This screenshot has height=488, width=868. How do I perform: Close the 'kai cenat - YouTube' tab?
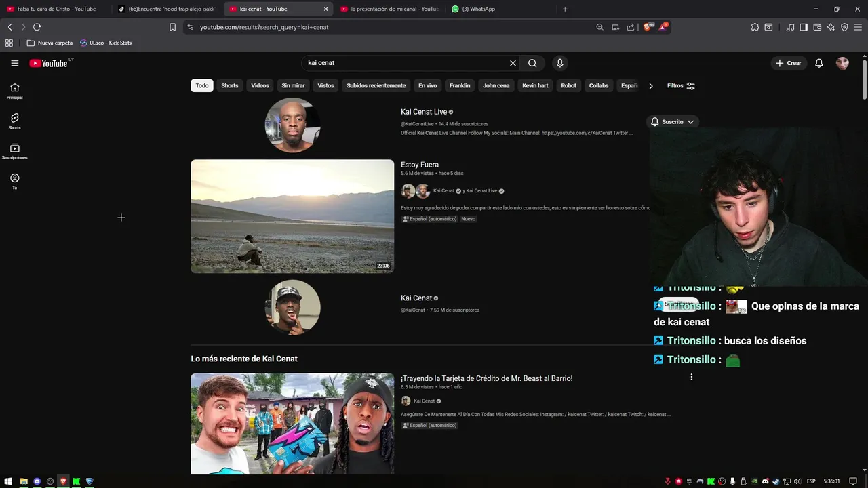pyautogui.click(x=325, y=9)
